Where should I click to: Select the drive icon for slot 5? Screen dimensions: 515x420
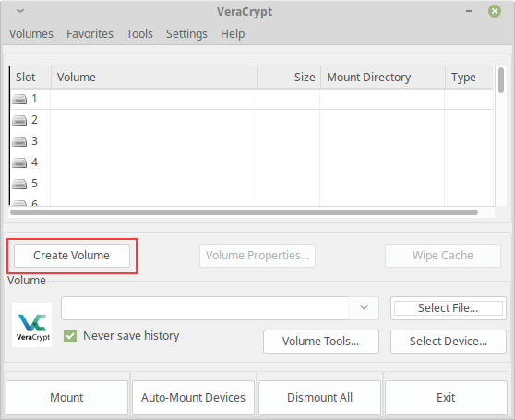click(19, 184)
